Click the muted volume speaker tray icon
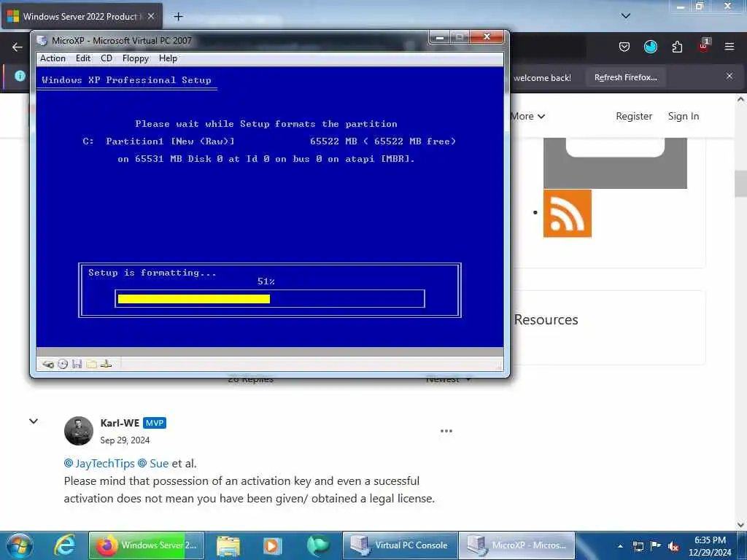This screenshot has width=747, height=560. (673, 546)
